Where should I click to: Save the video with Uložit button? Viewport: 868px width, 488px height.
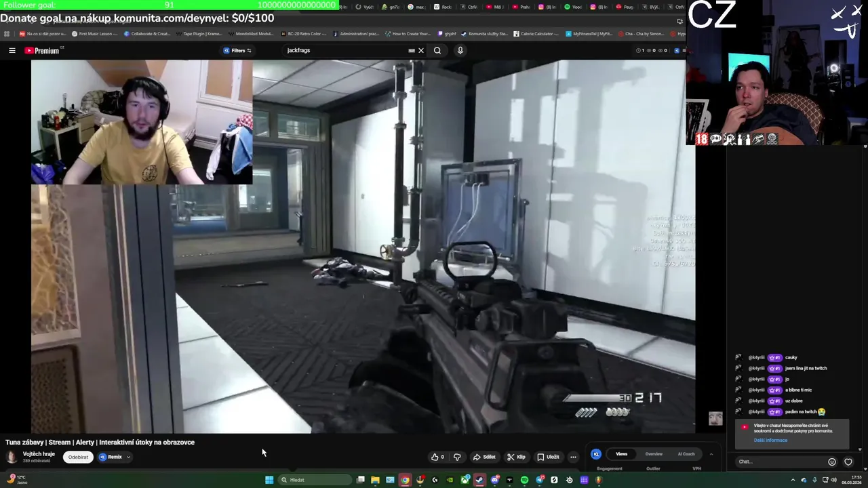[548, 457]
